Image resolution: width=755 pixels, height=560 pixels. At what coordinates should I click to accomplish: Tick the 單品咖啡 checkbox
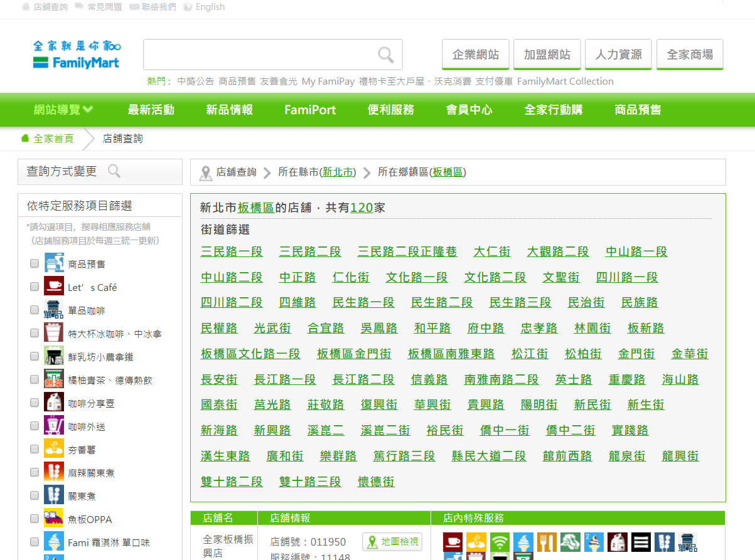(x=35, y=310)
